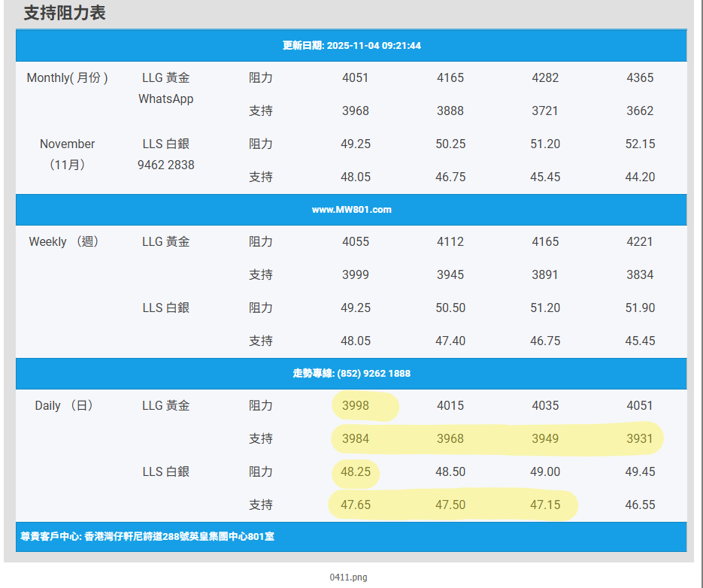Click highlighted daily silver resistance 48.25
Image resolution: width=703 pixels, height=588 pixels.
click(356, 472)
